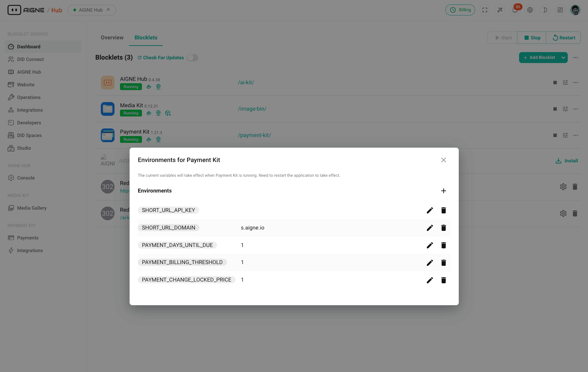Click the settings sliders icon for Payment Kit
Image resolution: width=588 pixels, height=372 pixels.
coord(565,135)
